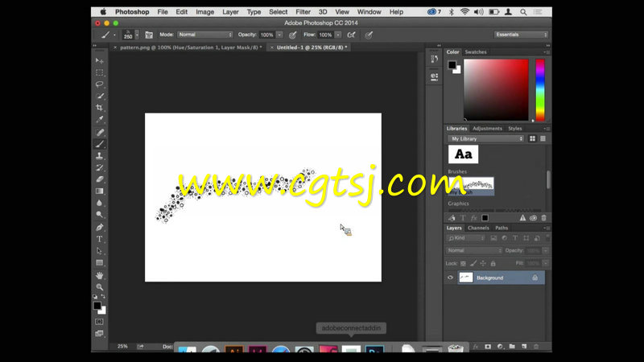The width and height of the screenshot is (644, 362).
Task: Open the Window menu
Action: click(x=369, y=12)
